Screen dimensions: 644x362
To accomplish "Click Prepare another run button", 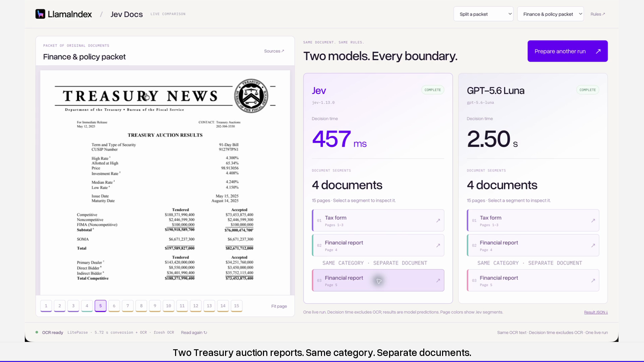I will pos(568,51).
